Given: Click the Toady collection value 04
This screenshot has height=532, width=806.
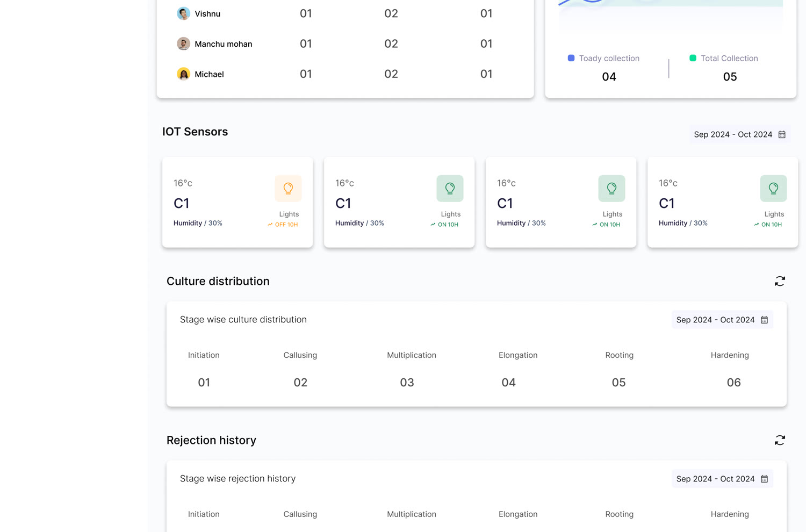Looking at the screenshot, I should pyautogui.click(x=609, y=77).
